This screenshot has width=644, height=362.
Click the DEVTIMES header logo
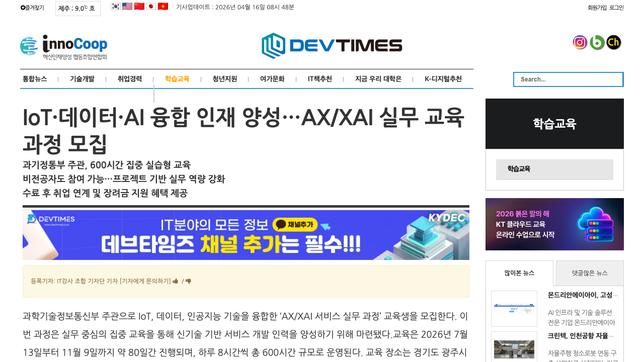(x=332, y=46)
